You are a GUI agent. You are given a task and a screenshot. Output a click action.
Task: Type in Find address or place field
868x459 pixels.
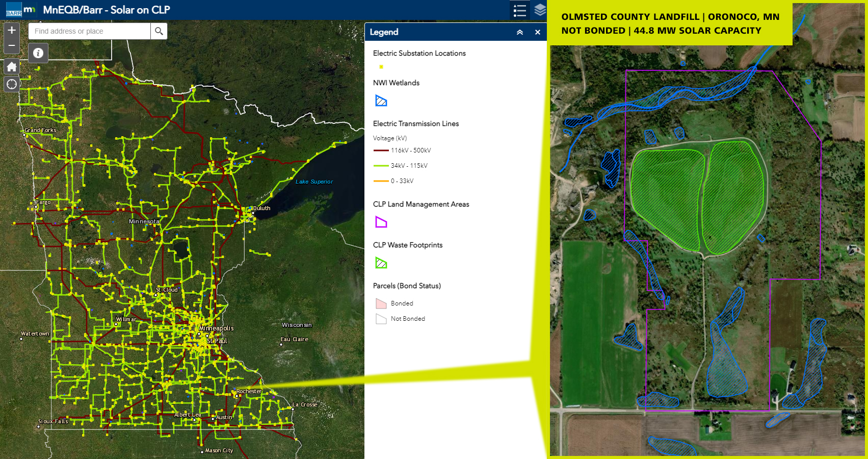click(90, 31)
